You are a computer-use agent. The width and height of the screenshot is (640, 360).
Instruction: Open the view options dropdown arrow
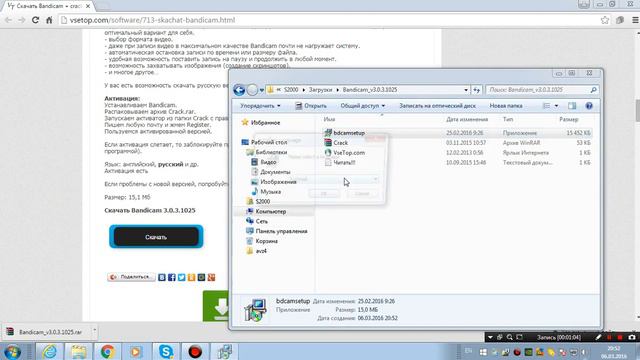click(x=556, y=106)
